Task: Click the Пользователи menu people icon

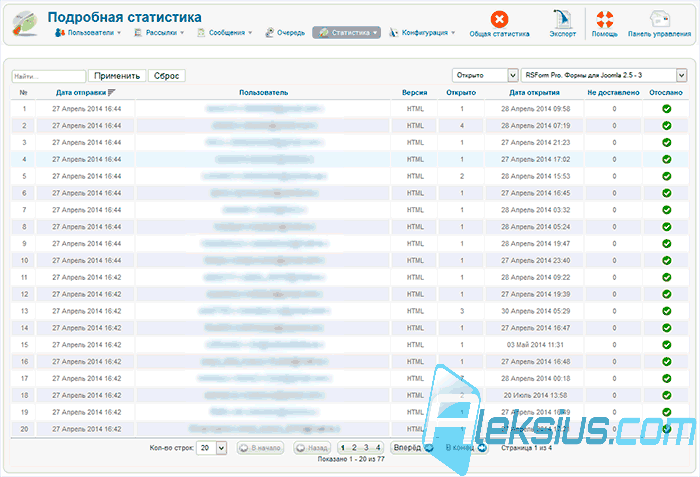Action: (60, 33)
